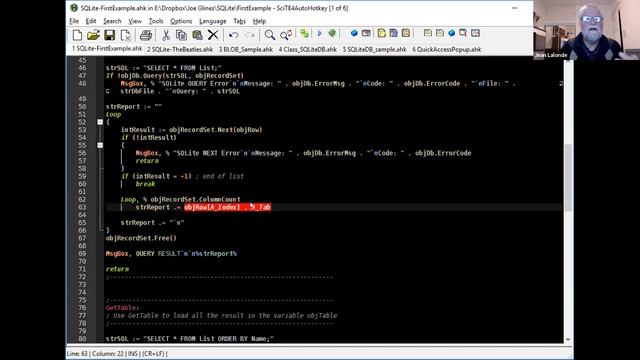The image size is (640, 360).
Task: Click the GetTable label on line 76
Action: coord(122,308)
